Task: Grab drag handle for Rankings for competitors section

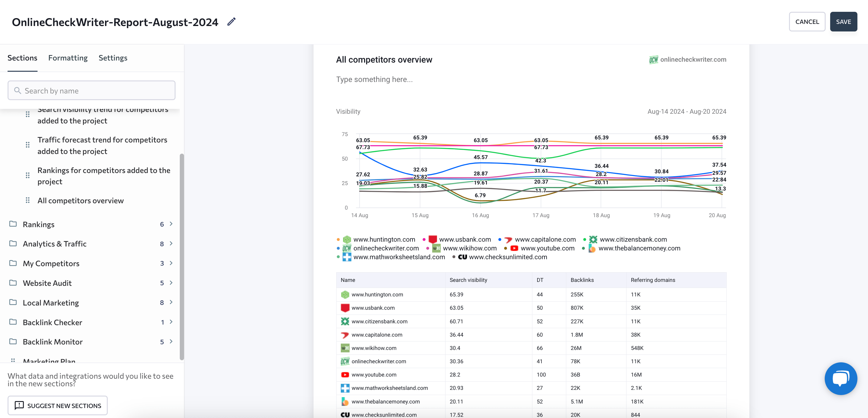Action: [x=28, y=175]
